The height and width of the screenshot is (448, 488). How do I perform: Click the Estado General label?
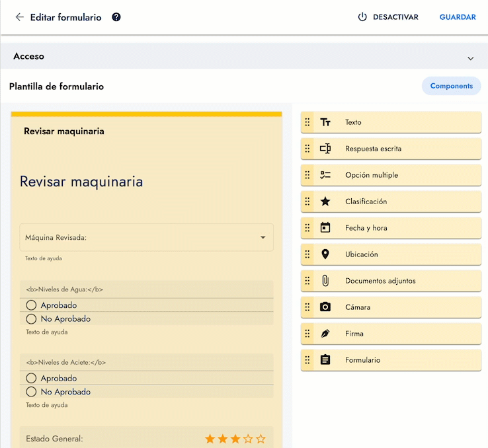coord(54,439)
